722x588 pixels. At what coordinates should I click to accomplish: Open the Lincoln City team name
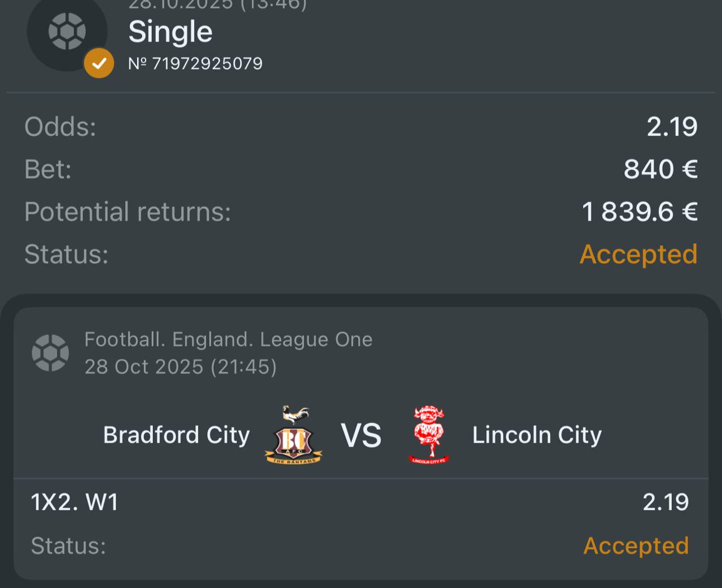pyautogui.click(x=537, y=435)
